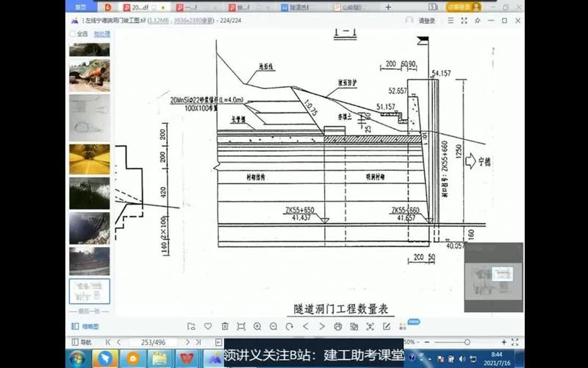Print the image using the printer icon
Viewport: 588px width, 368px height.
[x=338, y=326]
